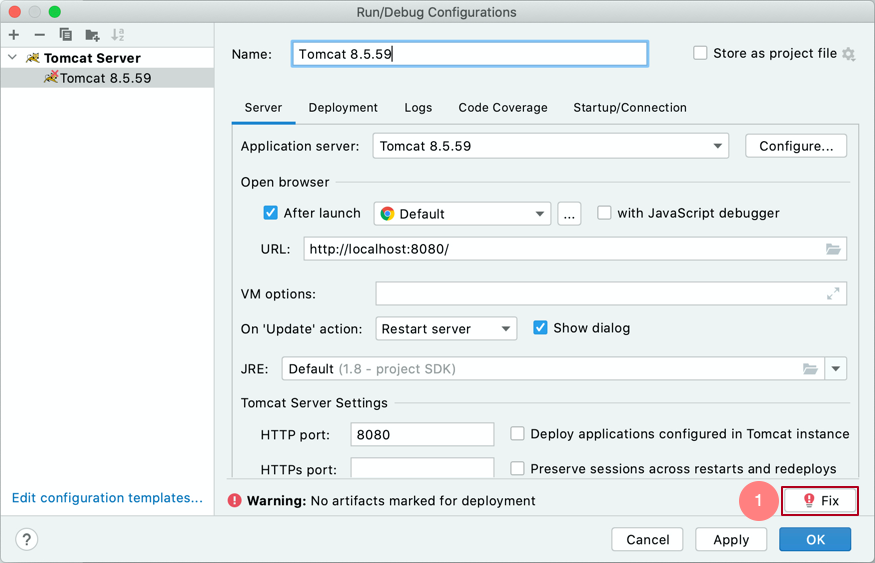
Task: Toggle Store as project file checkbox
Action: tap(700, 54)
